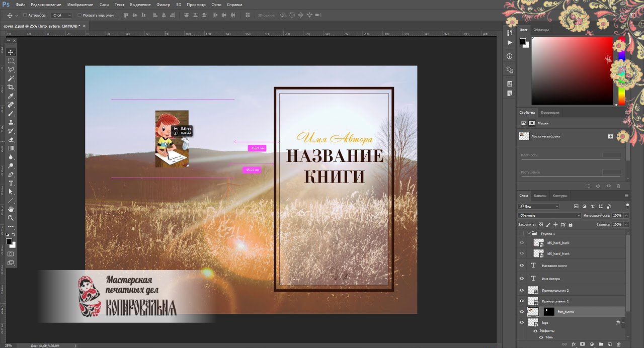Open the blend mode dropdown Обычные
This screenshot has height=348, width=644.
(x=549, y=215)
